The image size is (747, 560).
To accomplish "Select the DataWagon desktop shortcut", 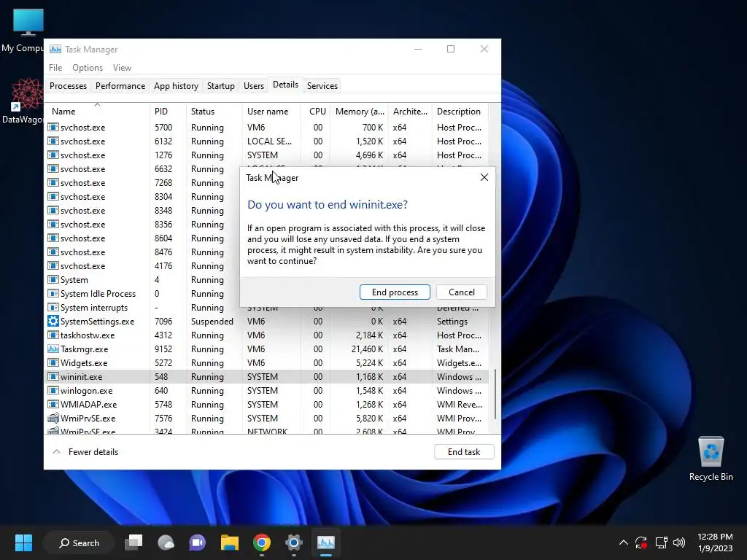I will tap(23, 101).
